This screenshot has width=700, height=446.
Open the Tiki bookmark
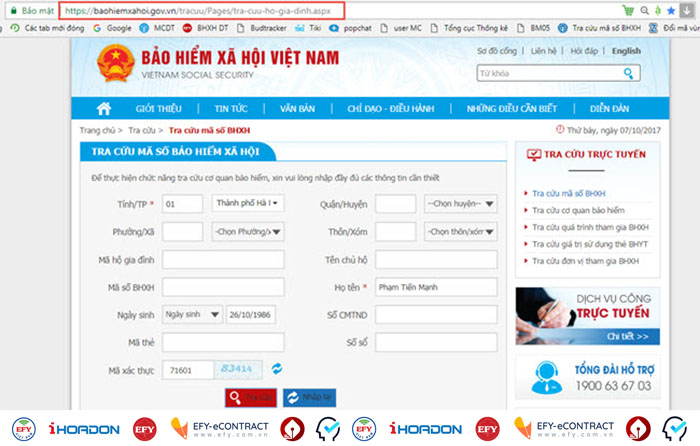(x=308, y=28)
